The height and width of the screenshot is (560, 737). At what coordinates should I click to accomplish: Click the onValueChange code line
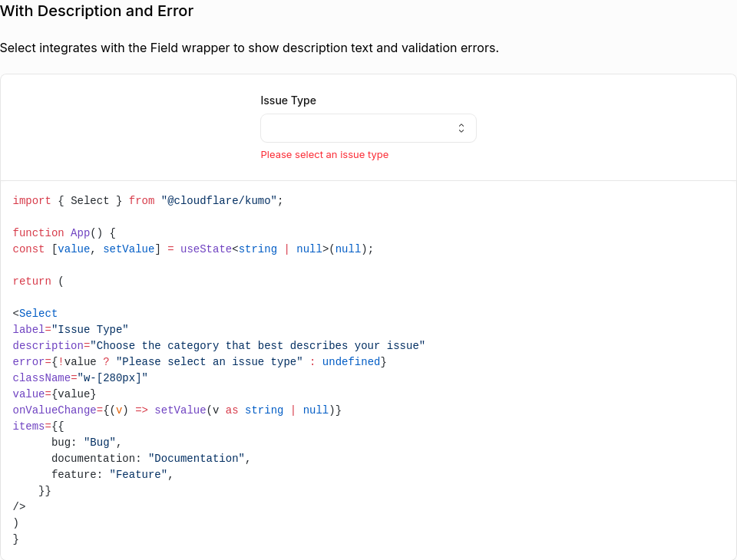[x=177, y=410]
